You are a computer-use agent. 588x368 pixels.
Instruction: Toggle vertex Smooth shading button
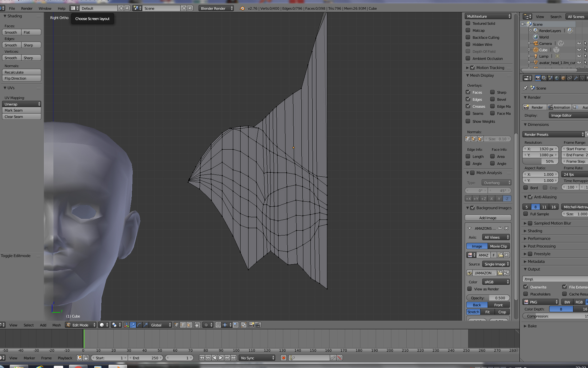click(x=11, y=57)
